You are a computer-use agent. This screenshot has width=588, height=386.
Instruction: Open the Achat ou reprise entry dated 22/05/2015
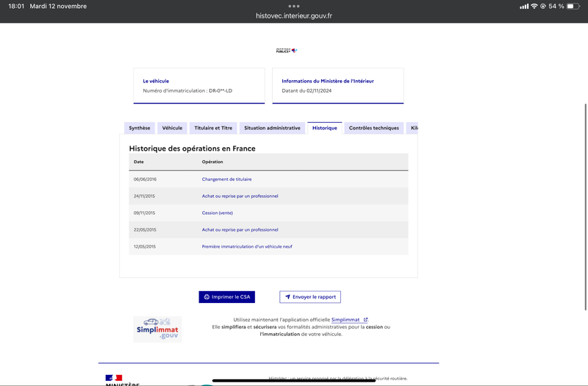(x=240, y=230)
